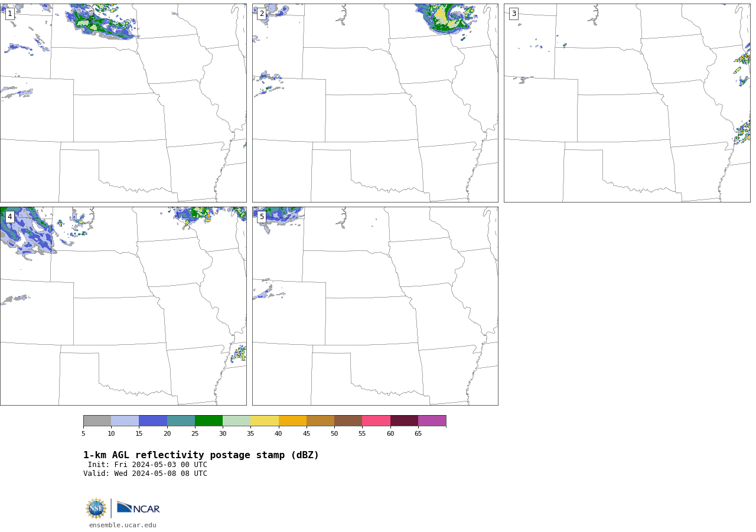The height and width of the screenshot is (532, 756).
Task: Click the pale green 30-35 dBZ swatch
Action: [236, 421]
